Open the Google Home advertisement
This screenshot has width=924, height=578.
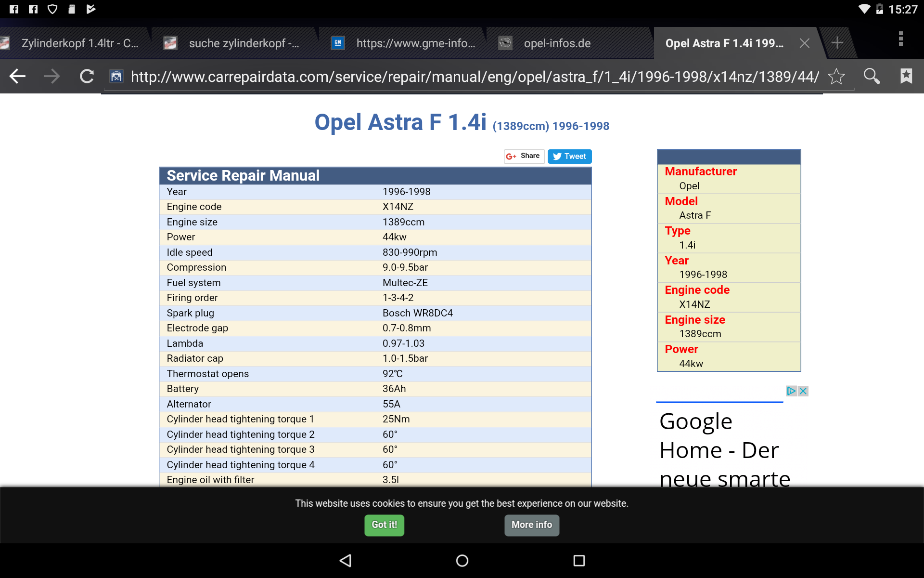tap(725, 449)
